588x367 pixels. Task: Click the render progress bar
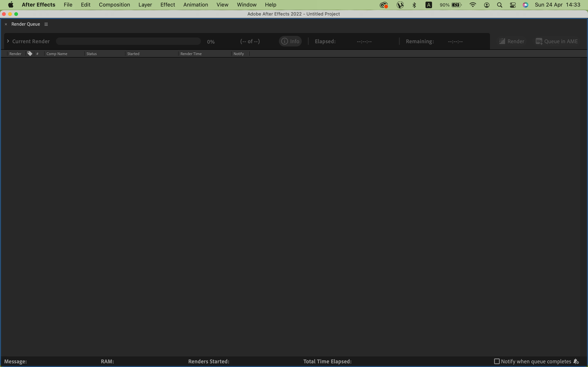point(128,41)
